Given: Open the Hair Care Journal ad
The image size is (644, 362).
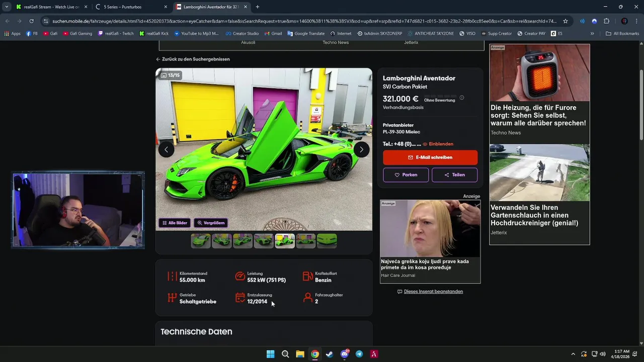Looking at the screenshot, I should [x=430, y=242].
